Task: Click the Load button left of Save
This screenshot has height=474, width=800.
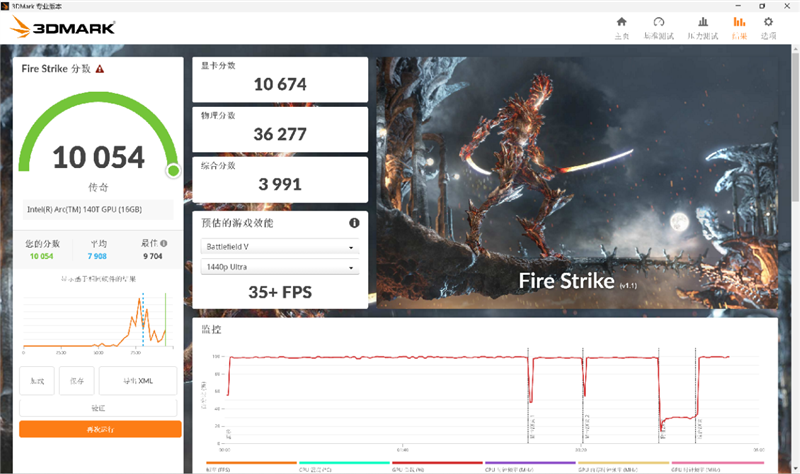Action: click(37, 381)
